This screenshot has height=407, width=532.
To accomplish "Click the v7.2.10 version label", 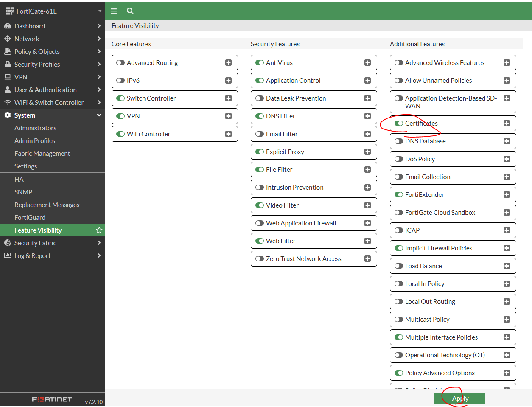I will click(94, 402).
